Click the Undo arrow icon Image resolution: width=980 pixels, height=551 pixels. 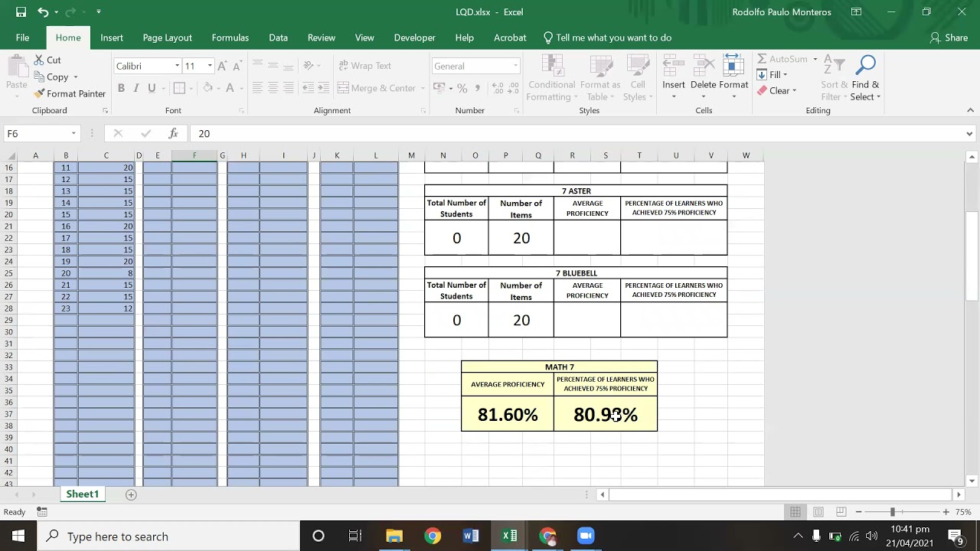pos(43,12)
